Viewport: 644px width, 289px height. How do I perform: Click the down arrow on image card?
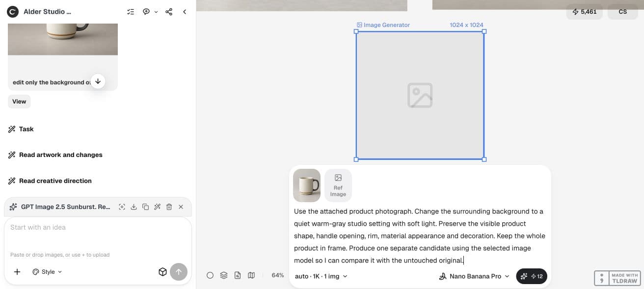tap(98, 81)
